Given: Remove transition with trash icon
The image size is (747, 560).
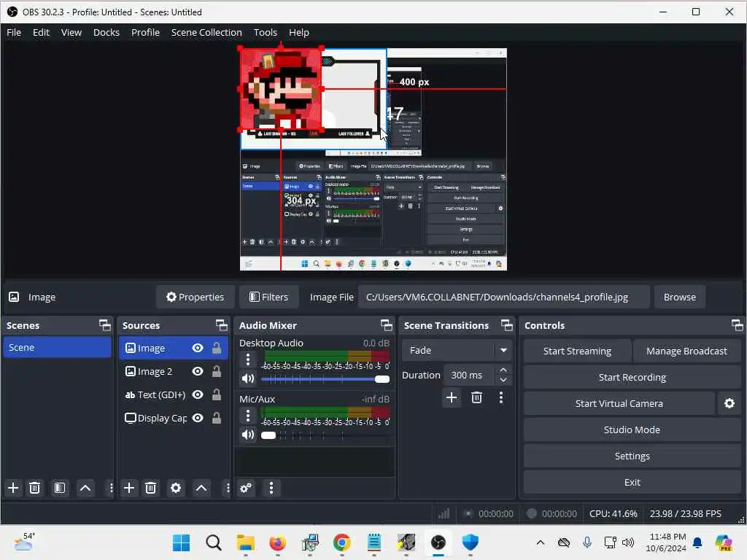Looking at the screenshot, I should (x=476, y=397).
